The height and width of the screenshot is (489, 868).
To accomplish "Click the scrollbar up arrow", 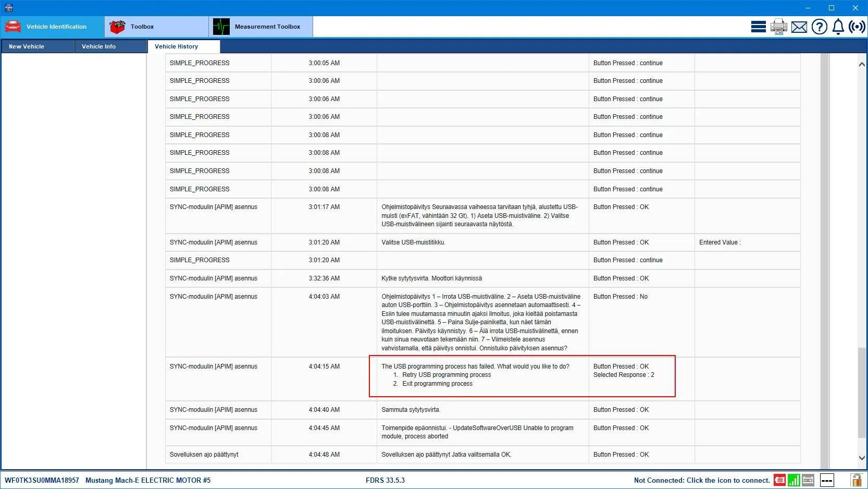I will (x=861, y=64).
